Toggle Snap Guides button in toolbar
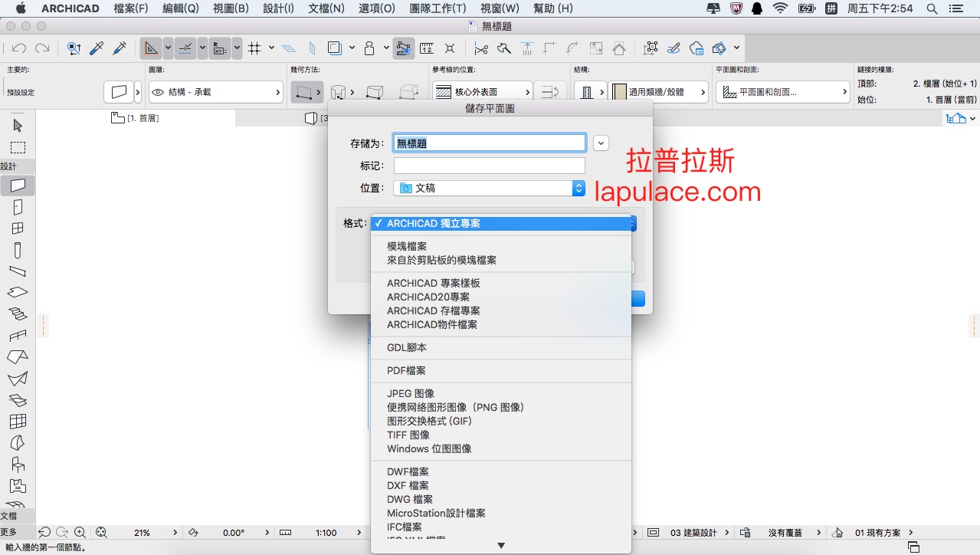This screenshot has width=980, height=555. tap(185, 48)
